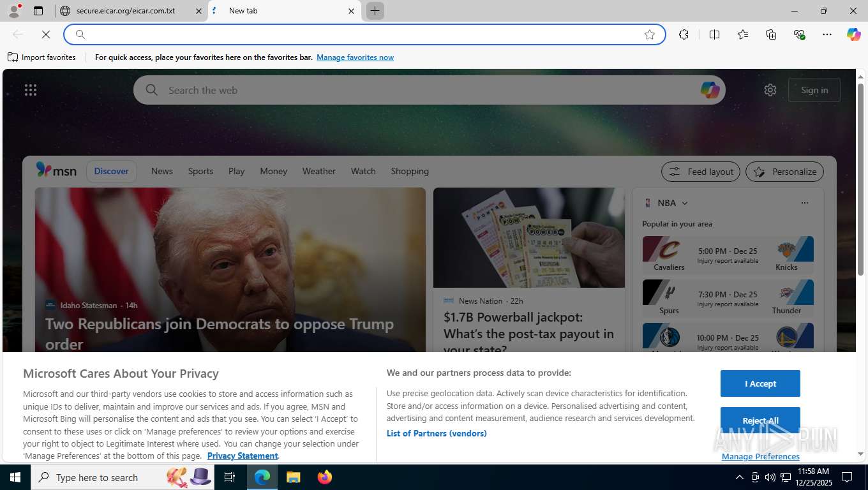Open the Favorites list icon

click(x=743, y=34)
